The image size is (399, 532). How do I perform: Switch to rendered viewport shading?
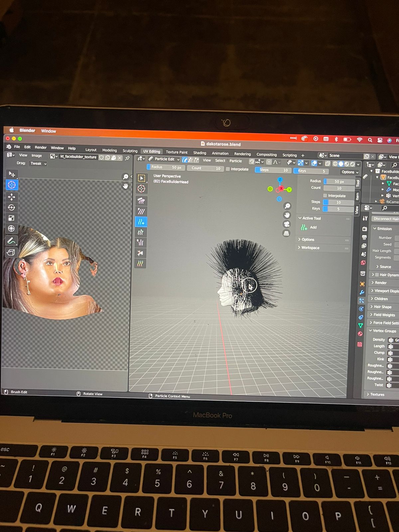[352, 164]
